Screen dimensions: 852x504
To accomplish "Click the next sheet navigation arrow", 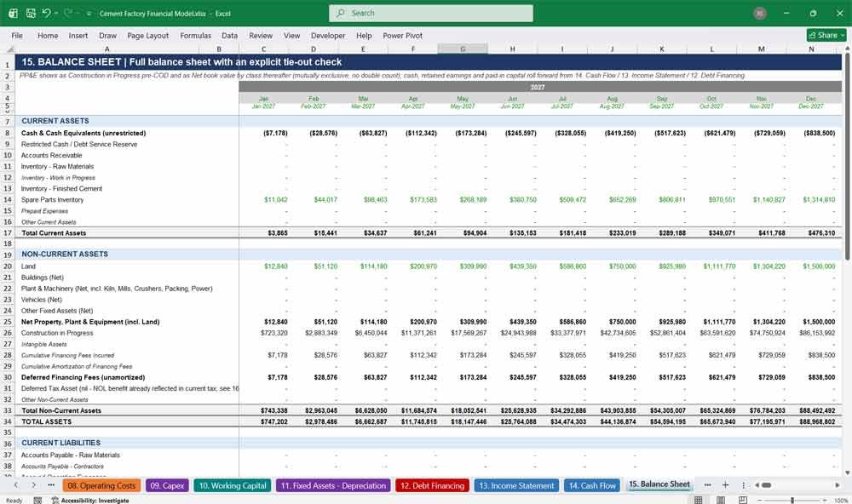I will coord(34,485).
